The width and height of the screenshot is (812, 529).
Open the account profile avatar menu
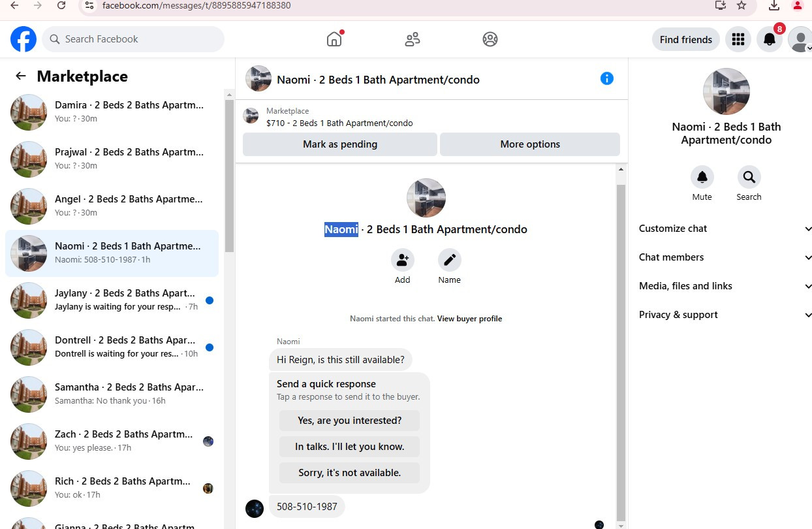[x=800, y=39]
